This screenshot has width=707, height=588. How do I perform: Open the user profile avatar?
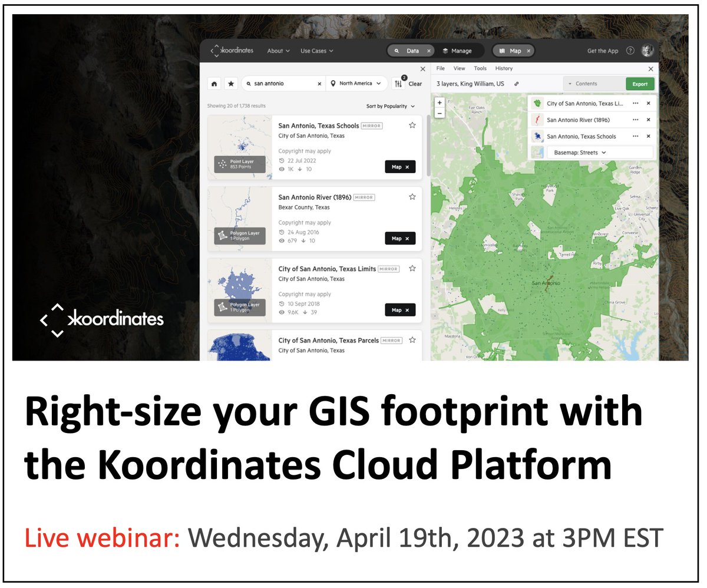point(647,51)
